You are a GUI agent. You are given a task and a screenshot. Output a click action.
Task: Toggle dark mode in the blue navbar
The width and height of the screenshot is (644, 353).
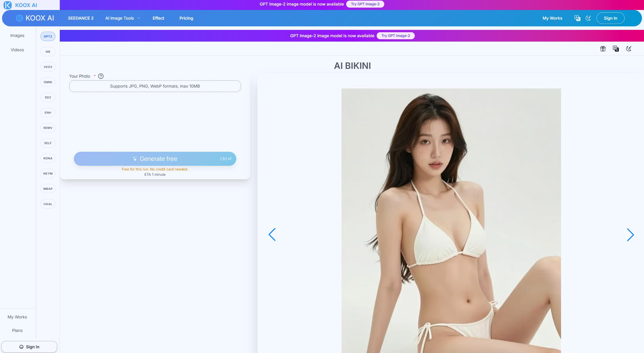click(588, 18)
